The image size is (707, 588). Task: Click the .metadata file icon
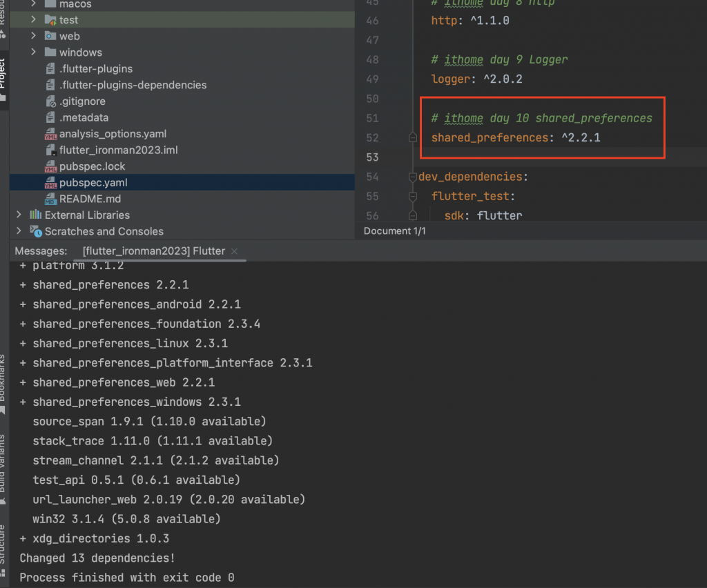[50, 117]
